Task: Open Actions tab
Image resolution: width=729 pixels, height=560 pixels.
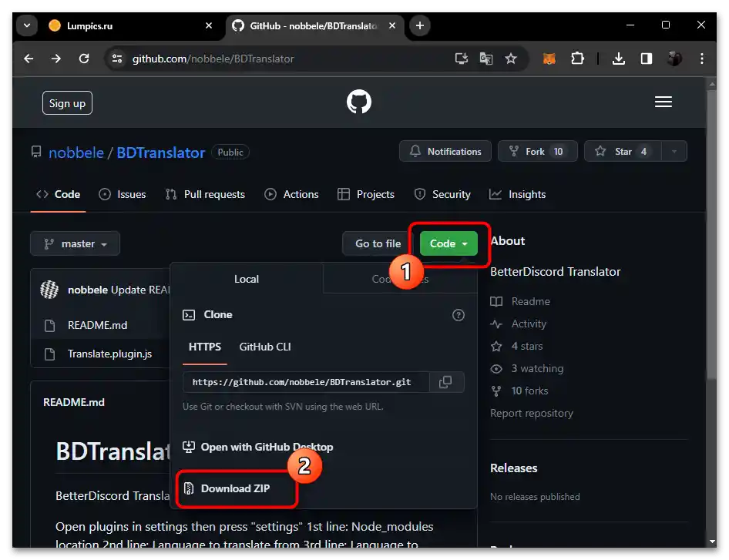Action: (x=291, y=194)
